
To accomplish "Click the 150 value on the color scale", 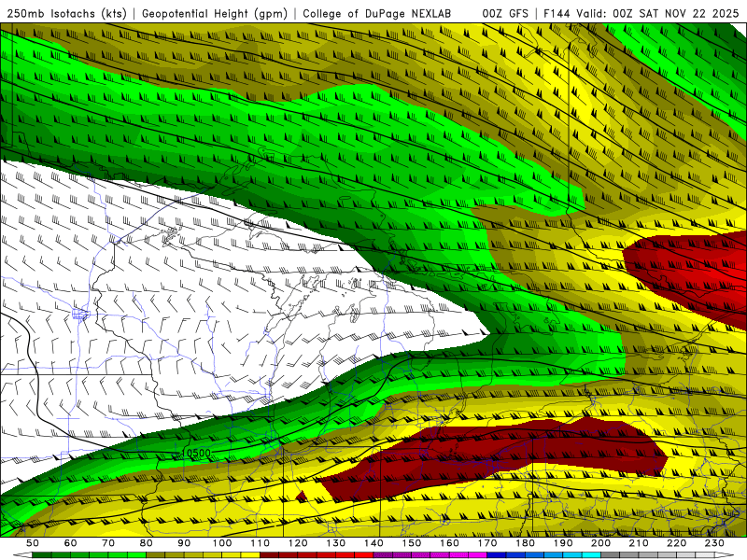I will 412,543.
